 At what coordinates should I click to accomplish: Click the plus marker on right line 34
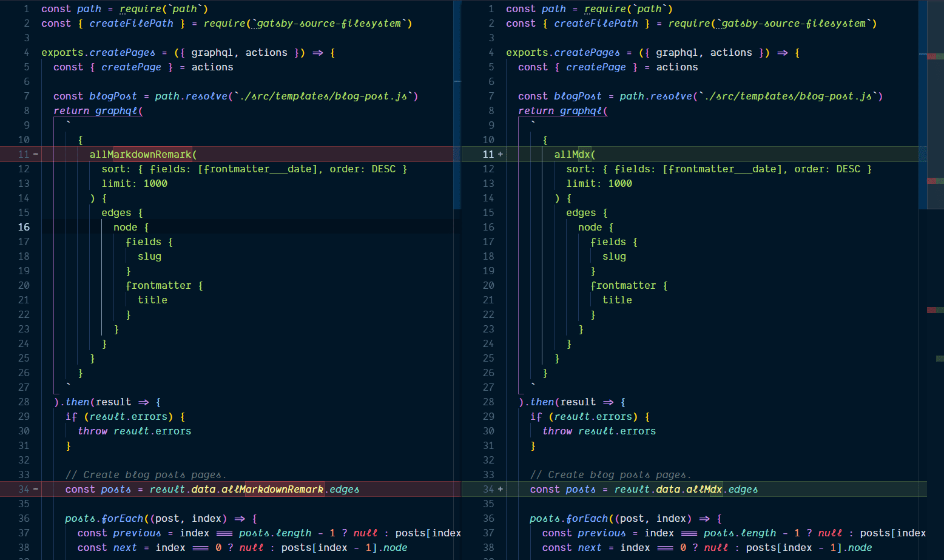click(x=501, y=489)
